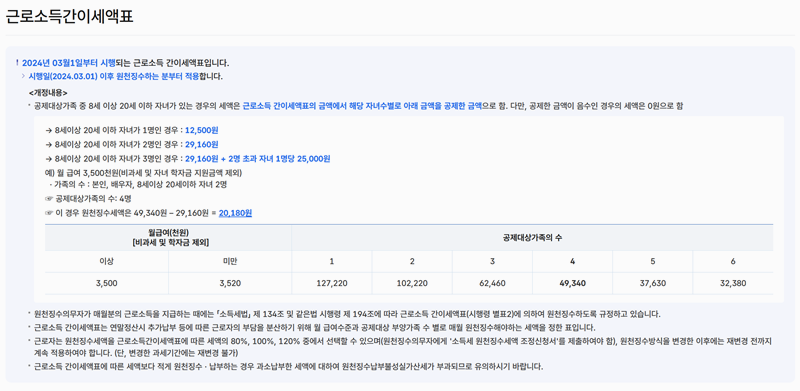Click bold family count column header 4
Screen dimensions: 800x391
(572, 261)
